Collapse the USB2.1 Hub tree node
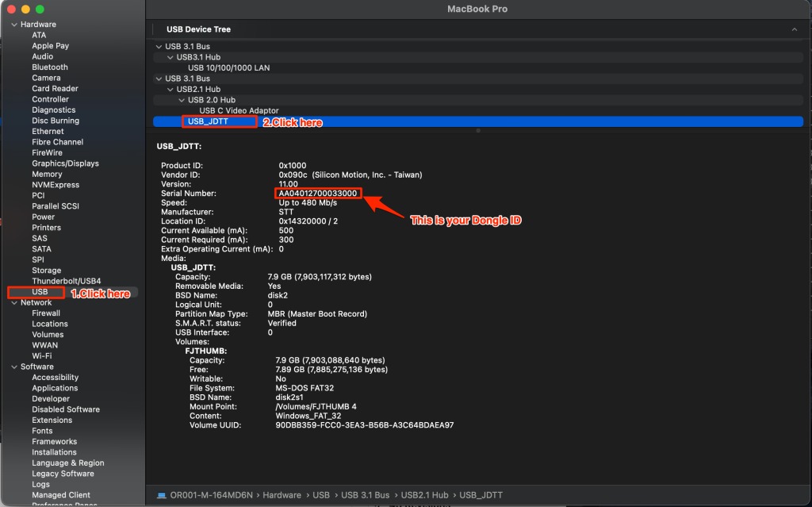 (170, 90)
